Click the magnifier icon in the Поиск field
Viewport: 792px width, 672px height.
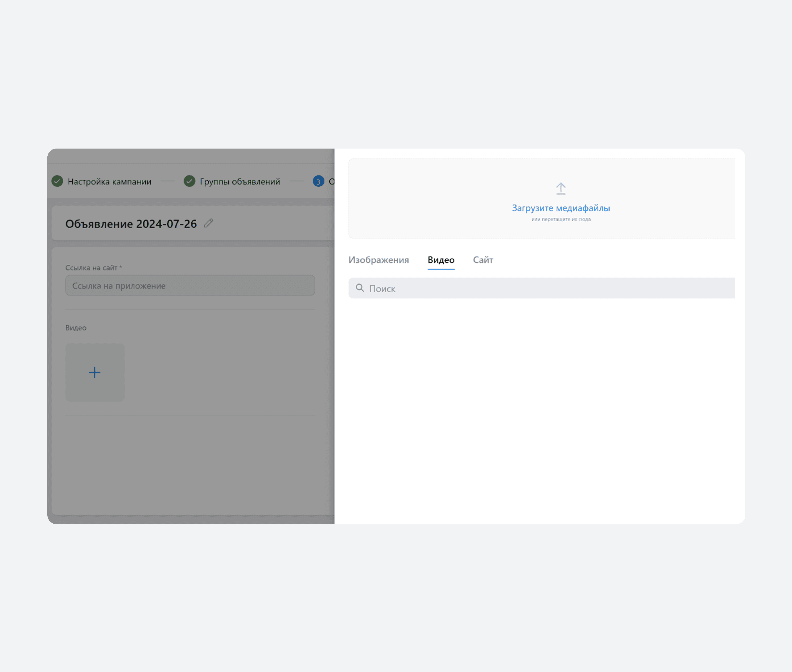[x=359, y=288]
